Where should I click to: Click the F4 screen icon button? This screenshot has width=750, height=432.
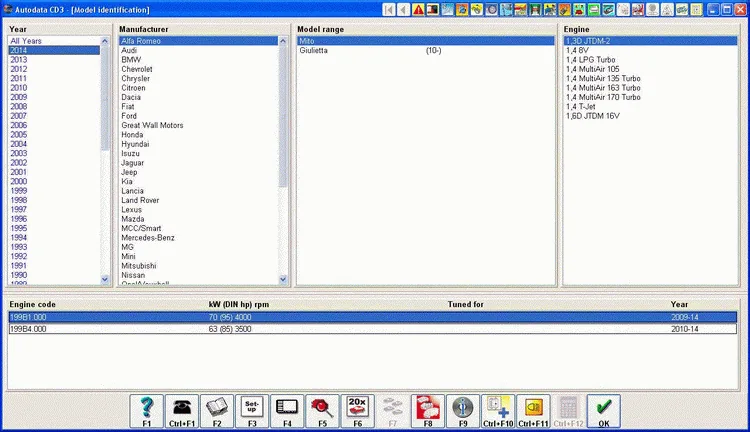click(287, 411)
